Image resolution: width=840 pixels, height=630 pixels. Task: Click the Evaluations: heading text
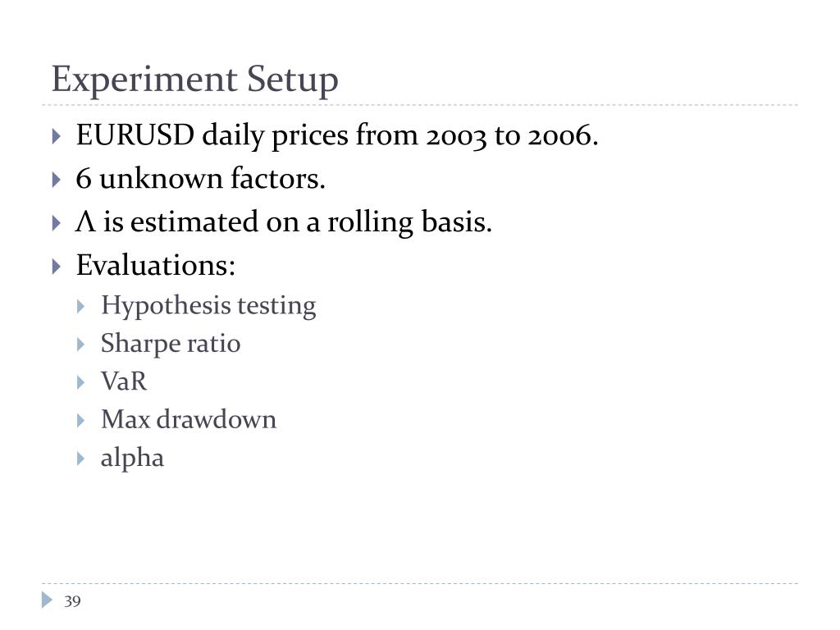tap(156, 265)
